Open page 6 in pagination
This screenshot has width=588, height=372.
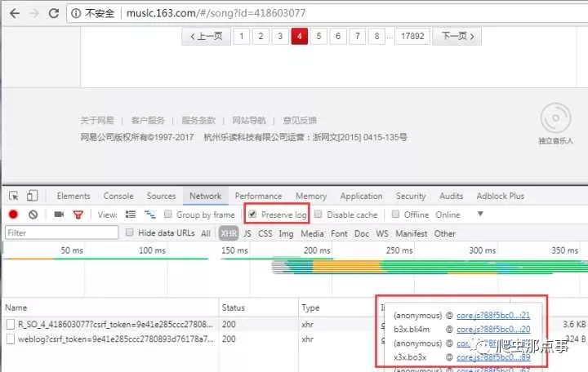pyautogui.click(x=338, y=37)
